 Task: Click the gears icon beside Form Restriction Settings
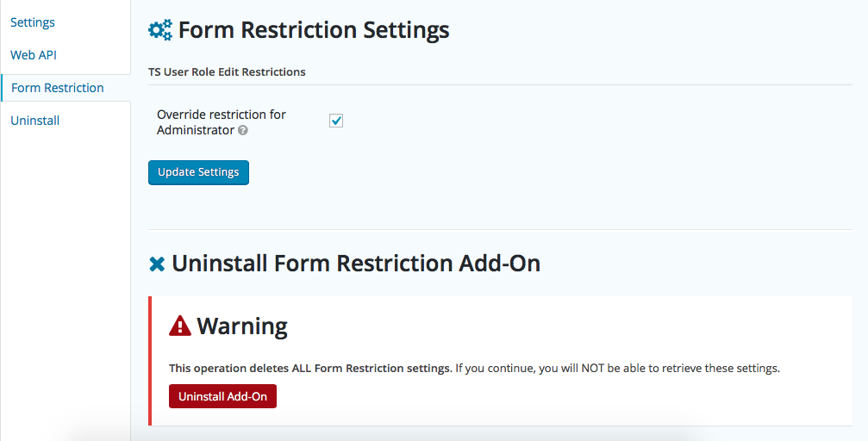click(160, 30)
